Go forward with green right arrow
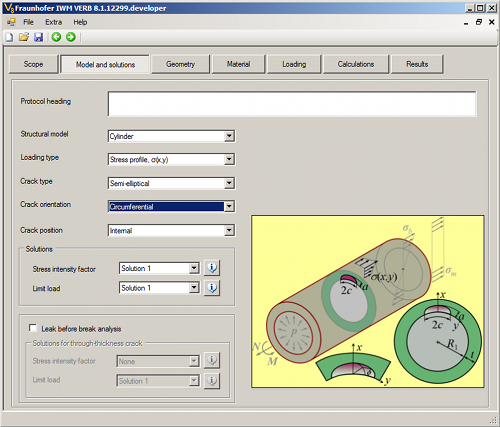This screenshot has width=500, height=427. tap(71, 37)
